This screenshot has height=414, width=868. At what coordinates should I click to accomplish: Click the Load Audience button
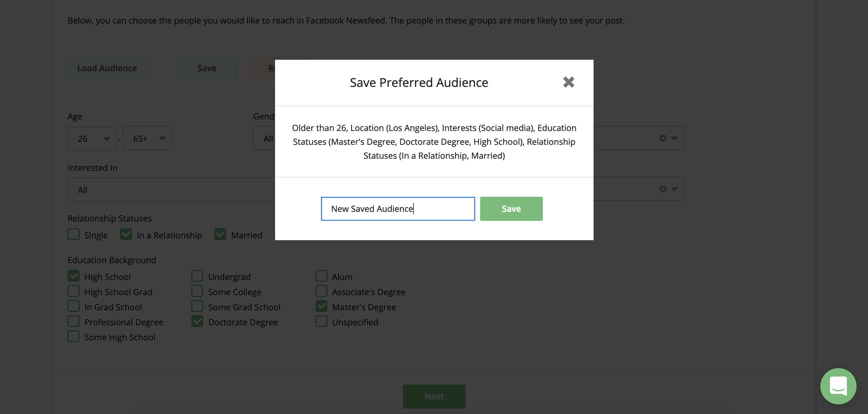pyautogui.click(x=107, y=68)
